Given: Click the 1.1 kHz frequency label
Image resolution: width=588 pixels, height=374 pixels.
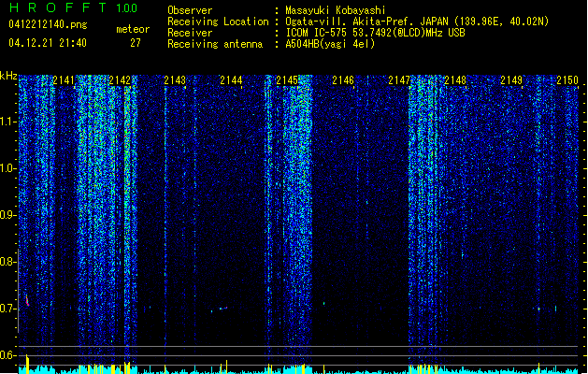Looking at the screenshot, I should click(x=8, y=122).
